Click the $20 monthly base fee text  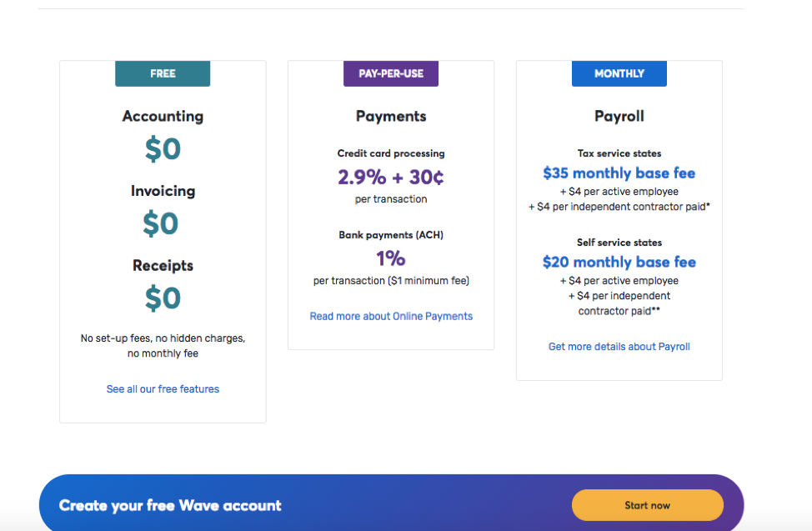(619, 262)
